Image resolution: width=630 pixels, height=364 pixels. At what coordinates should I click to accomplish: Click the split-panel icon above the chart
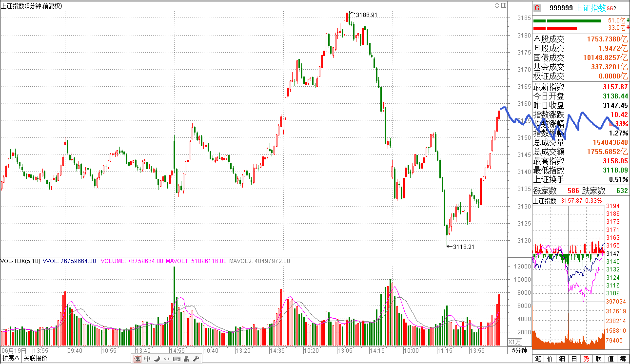pyautogui.click(x=503, y=5)
